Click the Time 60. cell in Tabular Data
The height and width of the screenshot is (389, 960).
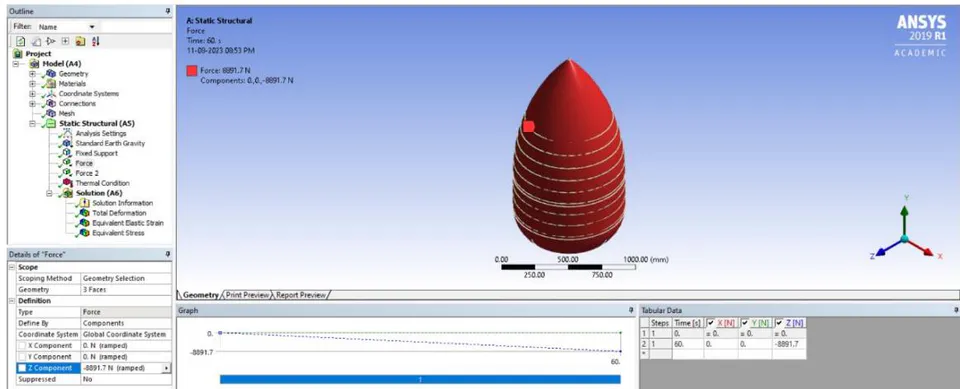pos(688,344)
